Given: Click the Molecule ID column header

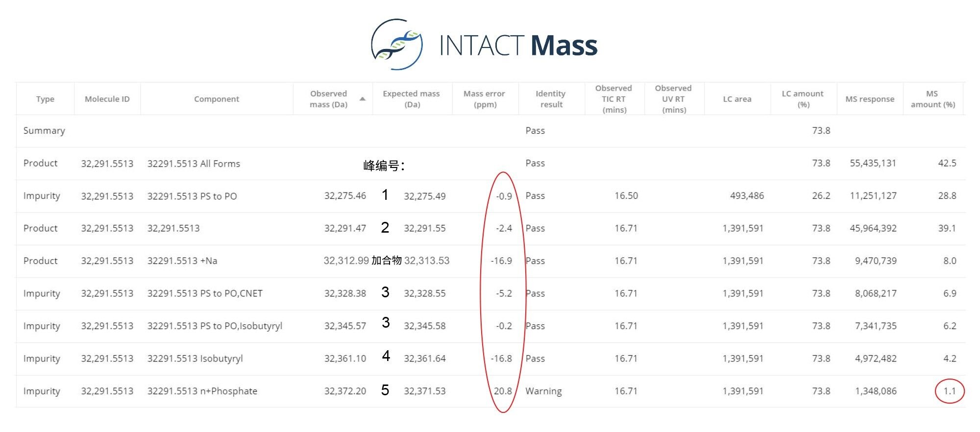Looking at the screenshot, I should pos(107,99).
